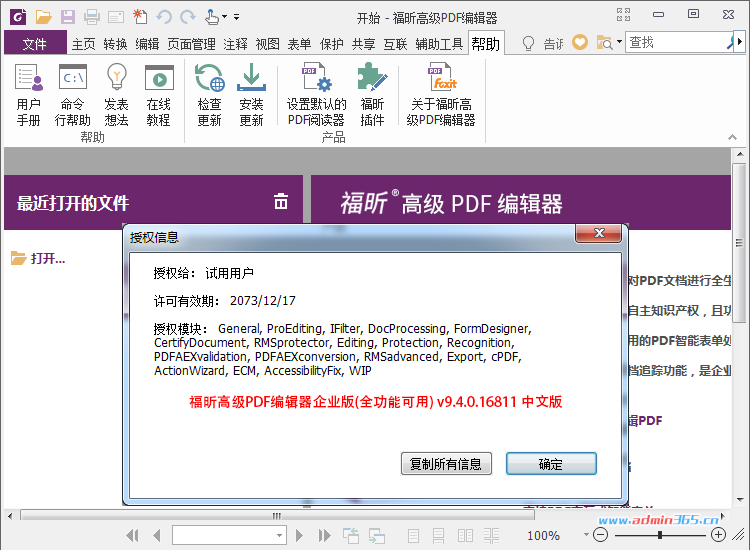The width and height of the screenshot is (750, 550).
Task: Click the next view icon
Action: 377,535
